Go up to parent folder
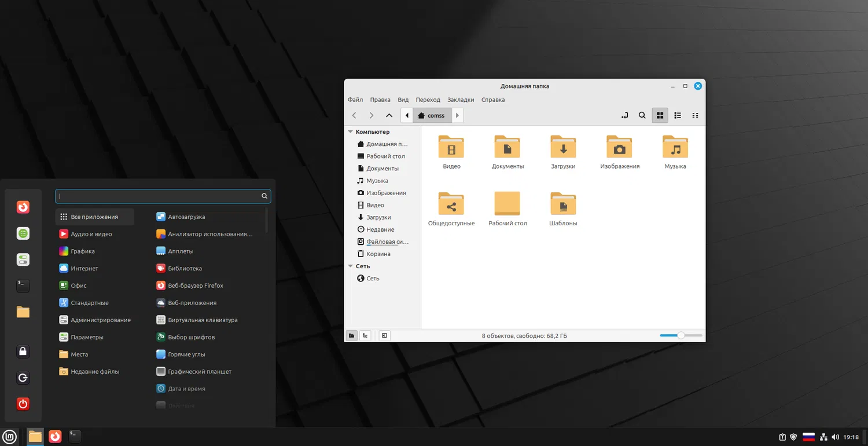868x446 pixels. click(x=389, y=115)
